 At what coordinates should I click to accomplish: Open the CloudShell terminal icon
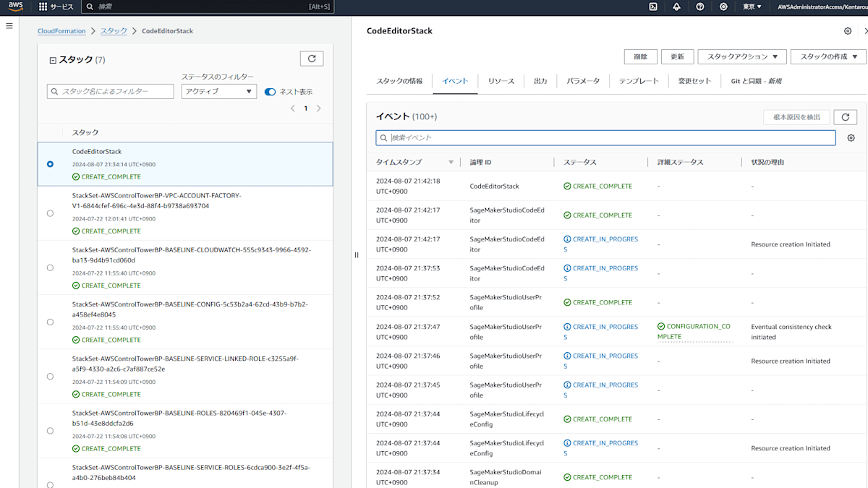click(653, 7)
